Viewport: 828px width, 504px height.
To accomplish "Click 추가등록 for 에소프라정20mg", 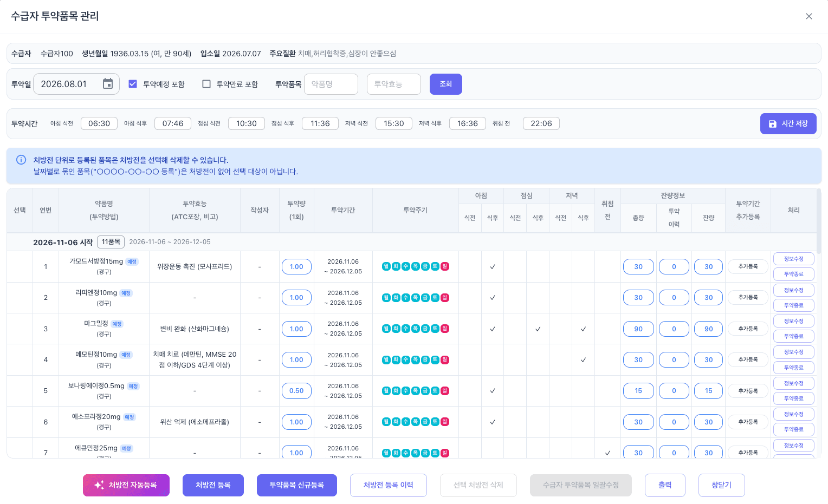I will [x=748, y=422].
